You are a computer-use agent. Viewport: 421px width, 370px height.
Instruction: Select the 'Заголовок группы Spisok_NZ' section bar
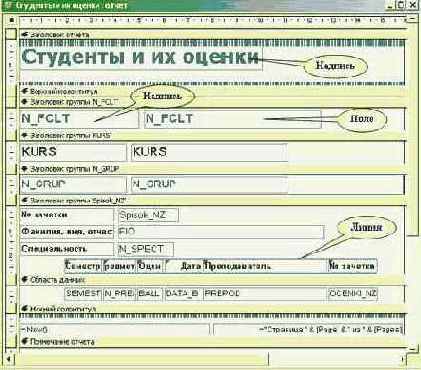(213, 201)
